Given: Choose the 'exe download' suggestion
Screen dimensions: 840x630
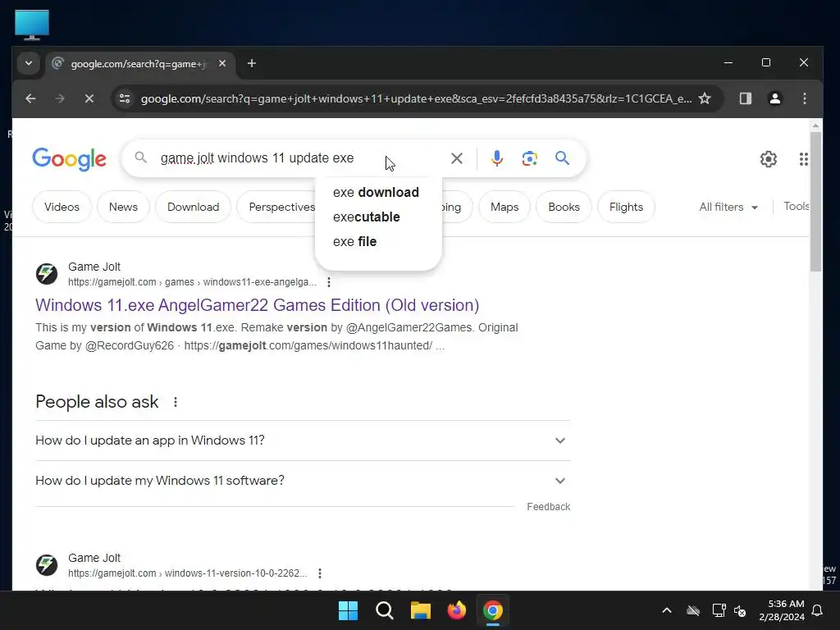Looking at the screenshot, I should 376,192.
